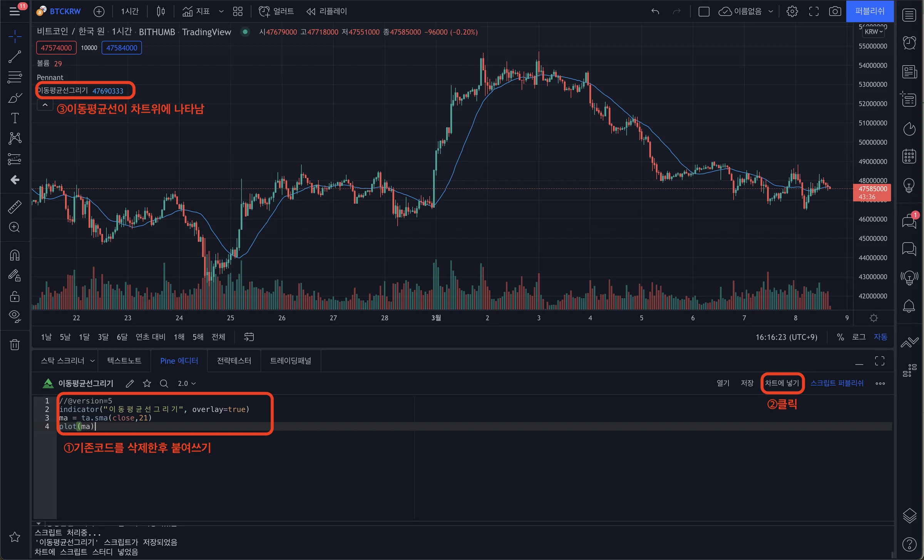Click the 스크립트 퍼블리쉬 link
This screenshot has width=924, height=560.
pos(837,383)
